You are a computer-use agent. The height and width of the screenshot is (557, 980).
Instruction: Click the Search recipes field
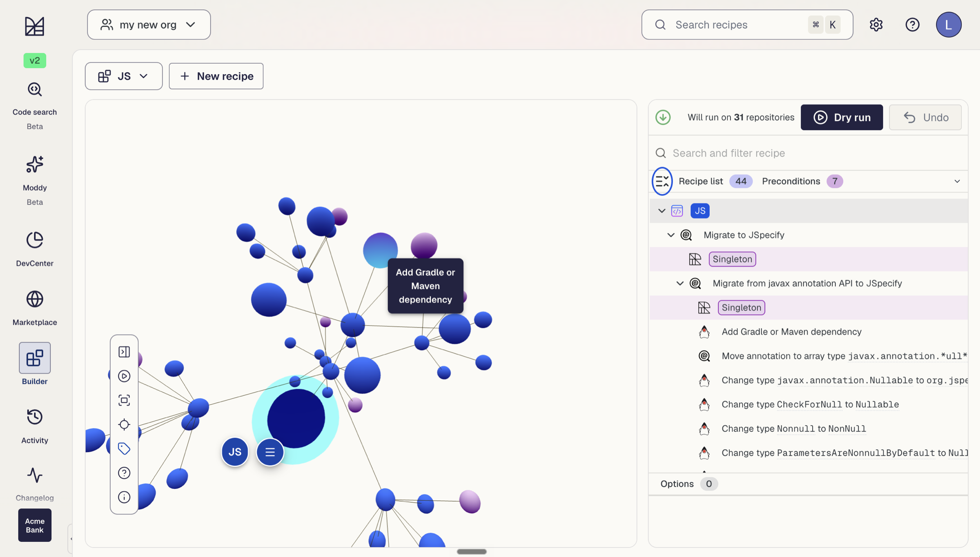point(747,25)
